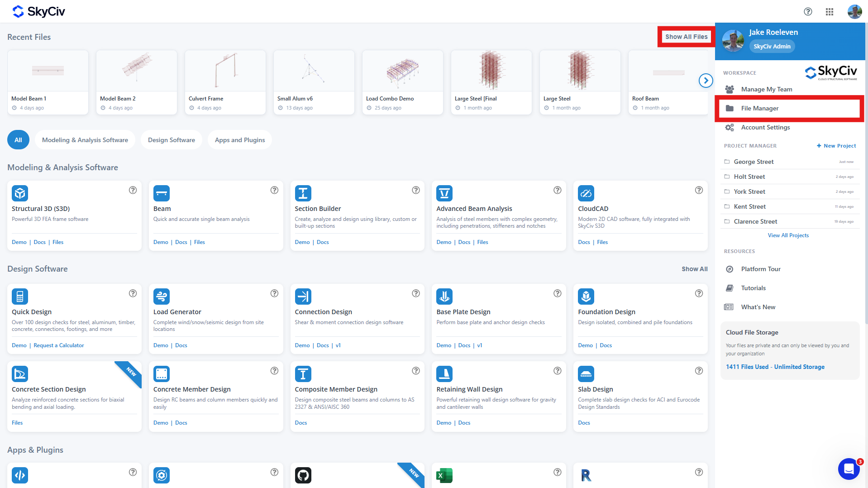This screenshot has width=868, height=488.
Task: Launch the Connection Design icon
Action: tap(303, 297)
